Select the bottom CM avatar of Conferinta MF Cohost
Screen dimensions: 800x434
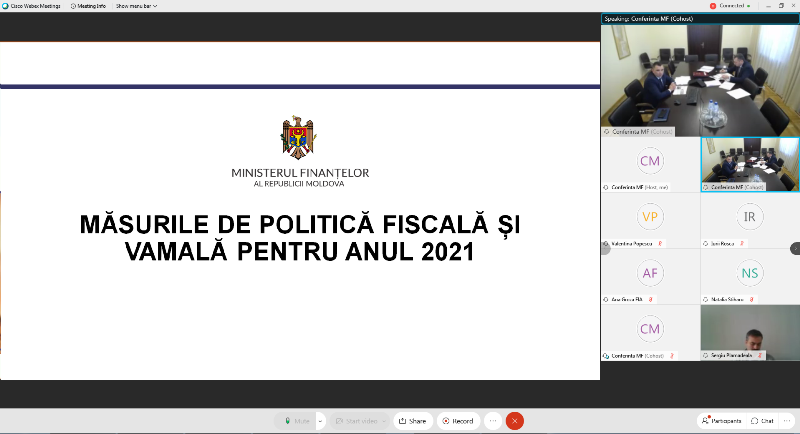click(x=650, y=329)
